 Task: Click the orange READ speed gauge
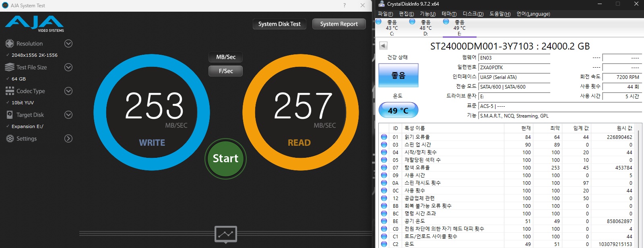(301, 112)
